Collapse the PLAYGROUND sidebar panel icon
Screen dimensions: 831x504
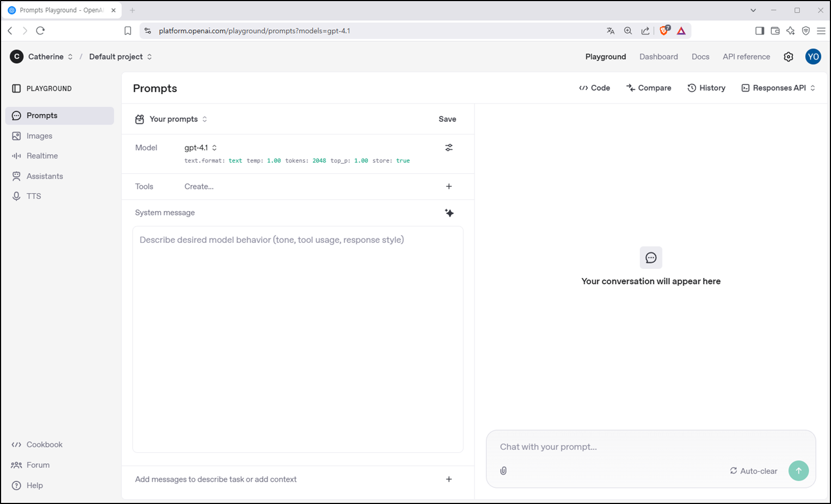point(16,88)
